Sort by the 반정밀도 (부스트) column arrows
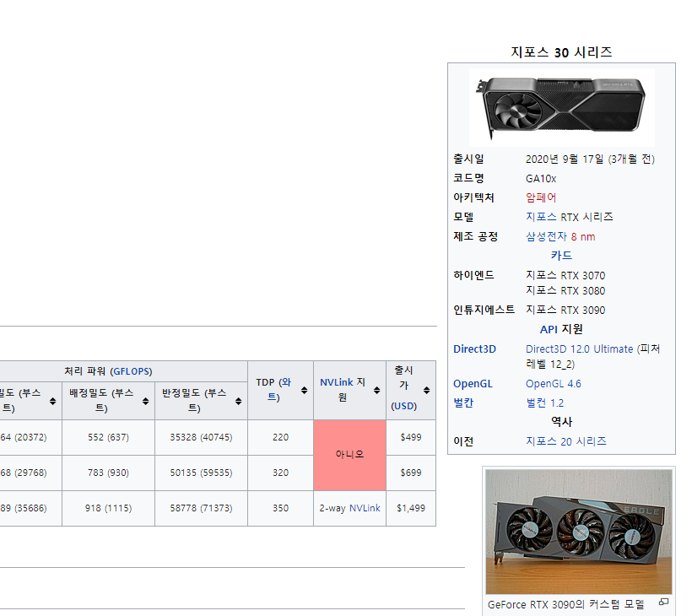692x616 pixels. click(x=238, y=401)
